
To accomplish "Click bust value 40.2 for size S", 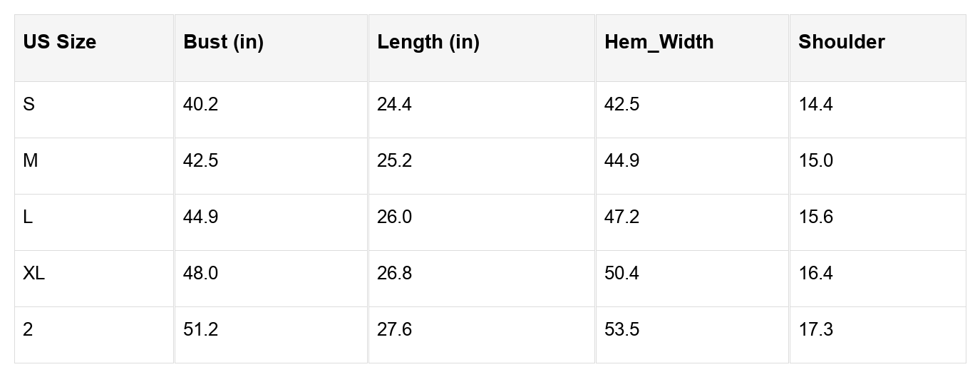I will (x=200, y=105).
